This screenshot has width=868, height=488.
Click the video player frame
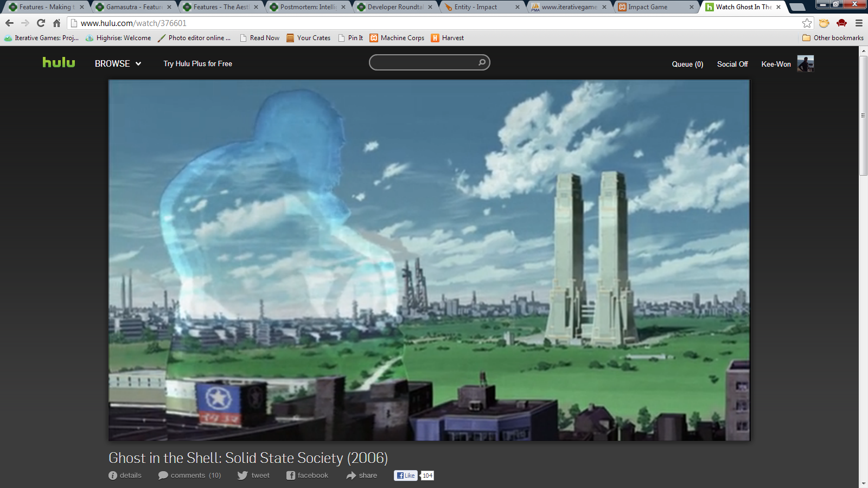tap(429, 260)
